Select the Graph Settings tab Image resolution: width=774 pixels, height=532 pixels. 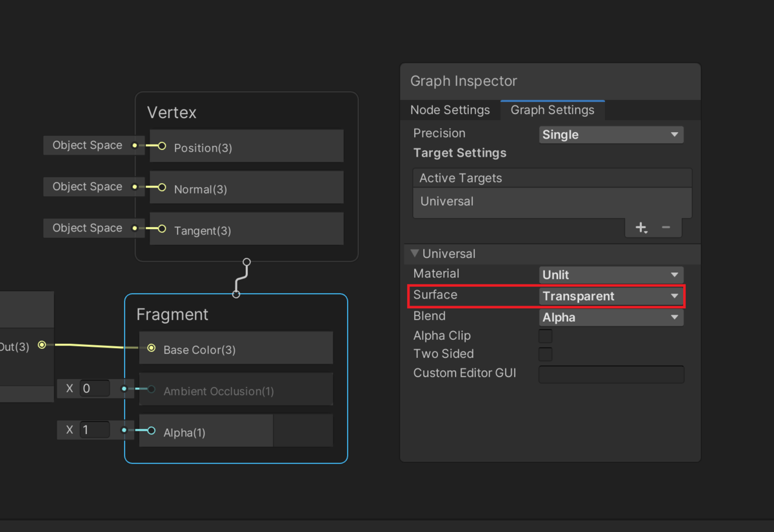tap(552, 110)
